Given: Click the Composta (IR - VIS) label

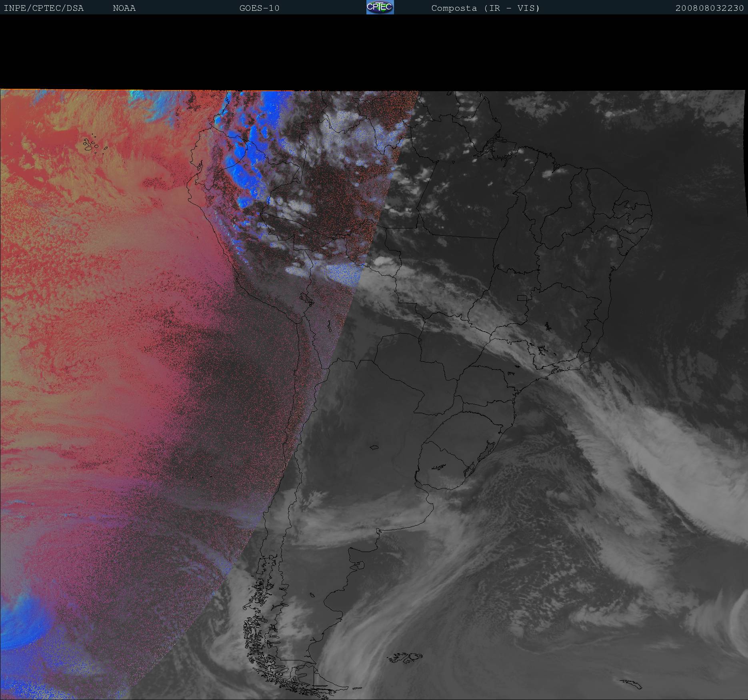Looking at the screenshot, I should click(x=486, y=8).
